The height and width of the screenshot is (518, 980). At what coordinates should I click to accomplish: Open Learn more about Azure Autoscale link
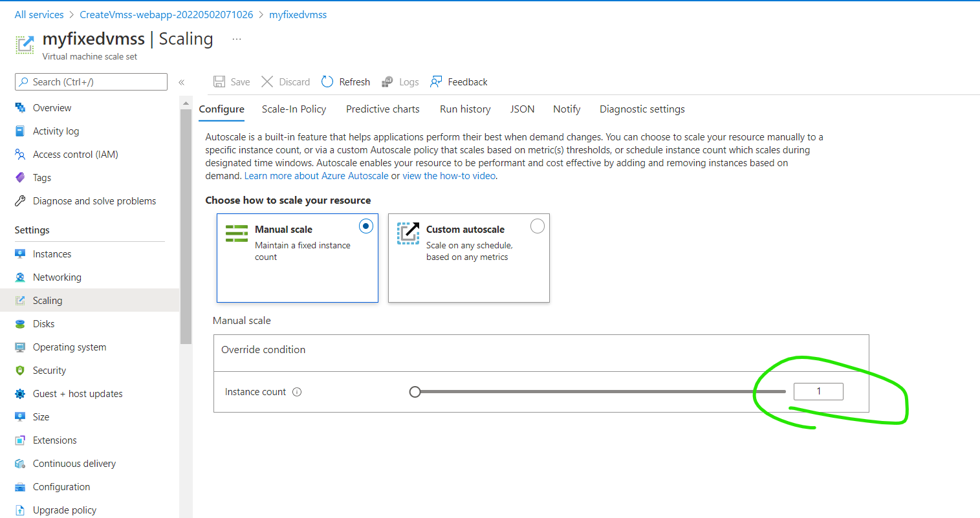pyautogui.click(x=316, y=176)
